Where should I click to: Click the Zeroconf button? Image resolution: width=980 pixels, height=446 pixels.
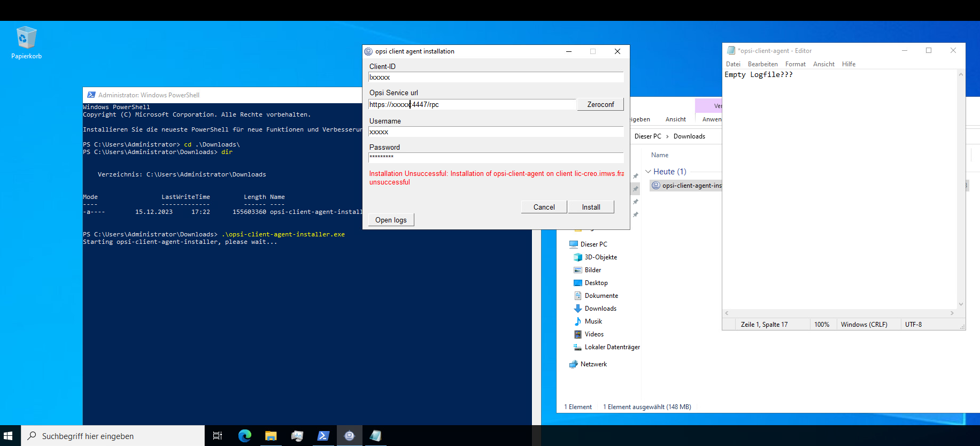(600, 104)
